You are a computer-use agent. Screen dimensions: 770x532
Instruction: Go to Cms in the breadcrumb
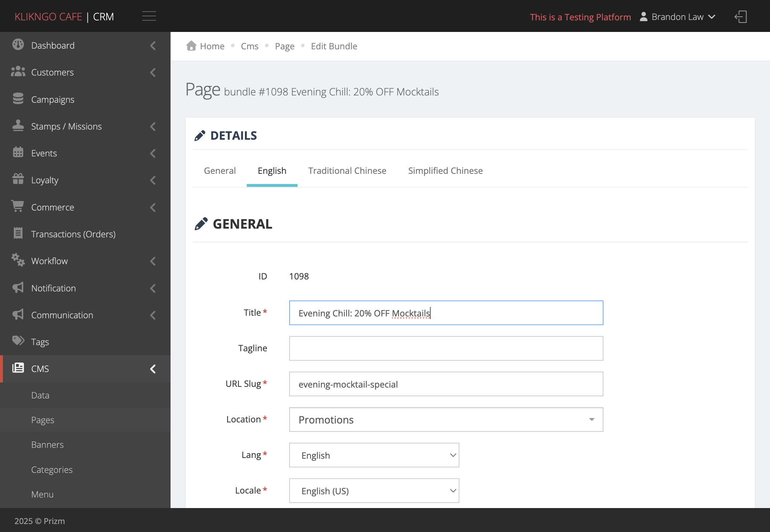(x=250, y=46)
